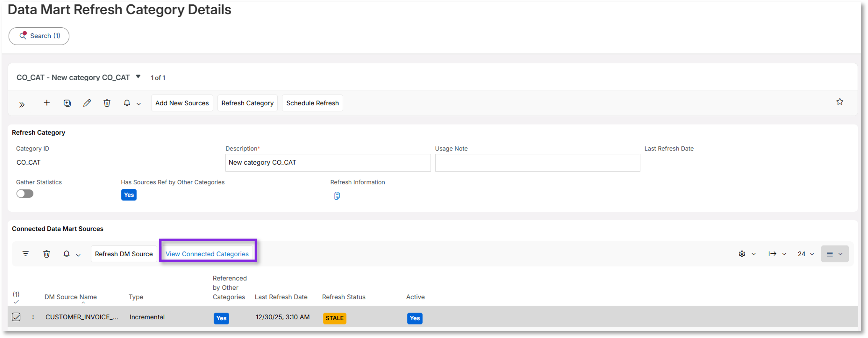Click View Connected Categories
This screenshot has width=868, height=338.
coord(207,254)
